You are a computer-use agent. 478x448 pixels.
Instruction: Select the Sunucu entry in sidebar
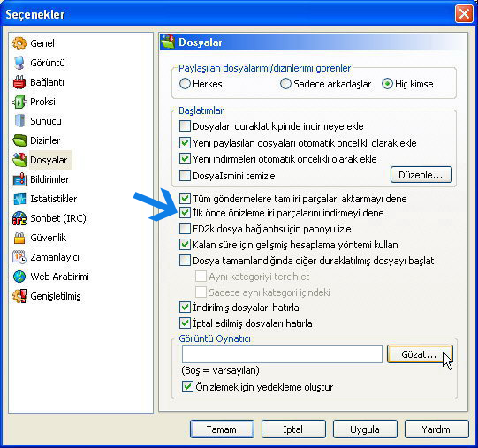click(x=46, y=121)
